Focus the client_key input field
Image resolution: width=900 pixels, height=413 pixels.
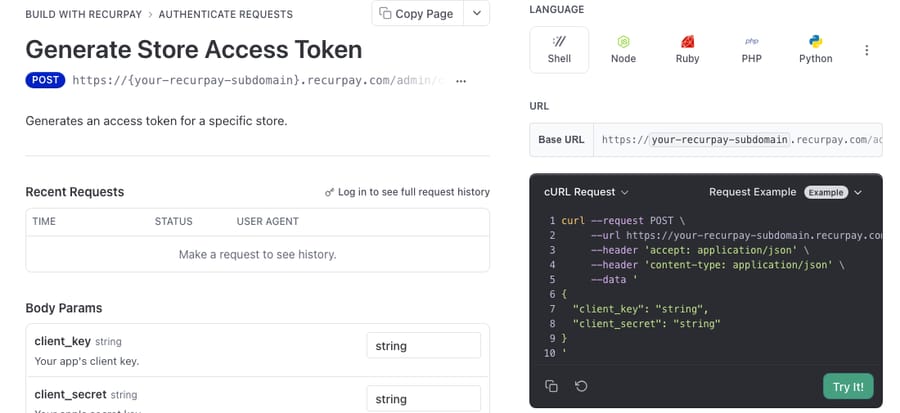424,346
